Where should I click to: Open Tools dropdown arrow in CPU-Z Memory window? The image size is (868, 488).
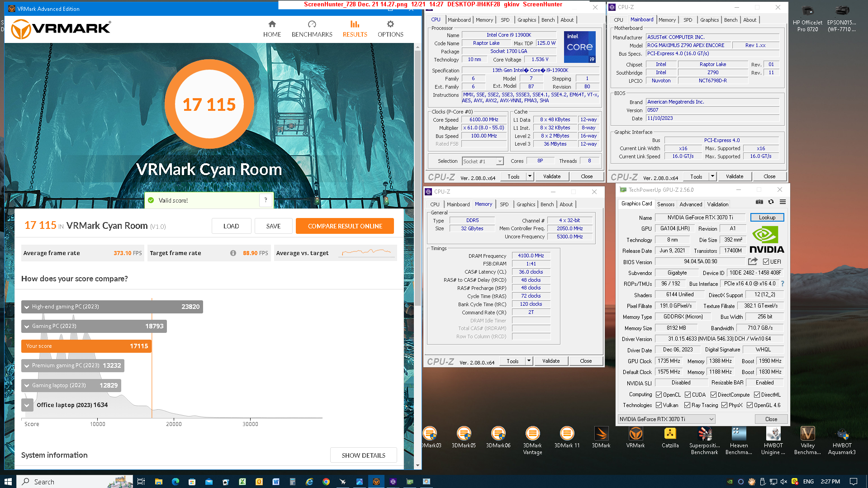point(529,361)
